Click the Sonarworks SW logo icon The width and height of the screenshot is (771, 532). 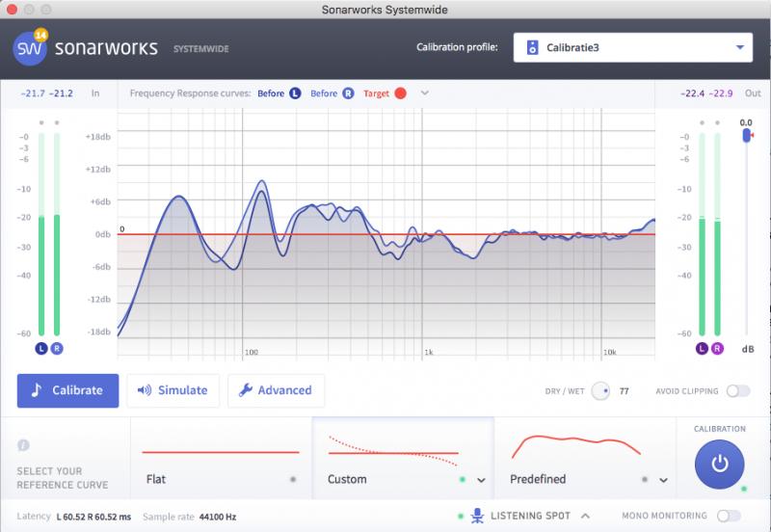30,48
